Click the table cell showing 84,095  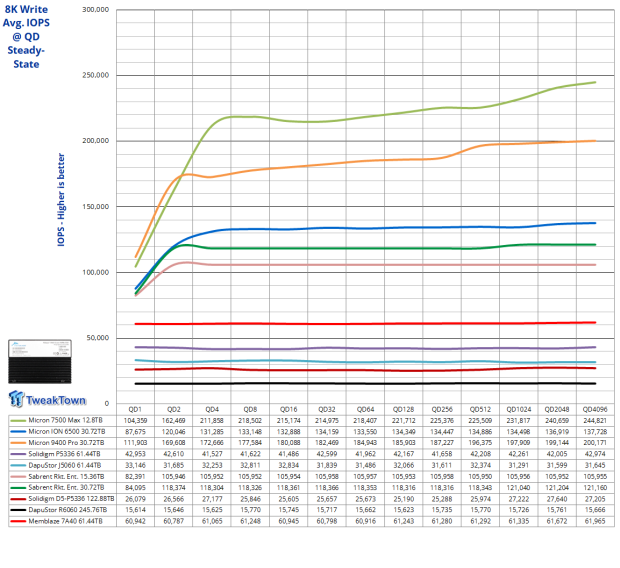coord(135,488)
